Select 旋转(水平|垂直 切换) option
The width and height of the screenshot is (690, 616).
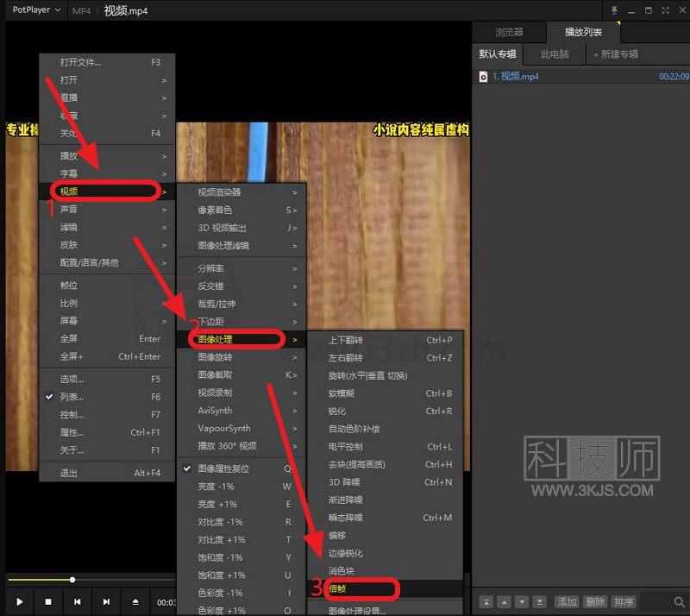pos(385,375)
